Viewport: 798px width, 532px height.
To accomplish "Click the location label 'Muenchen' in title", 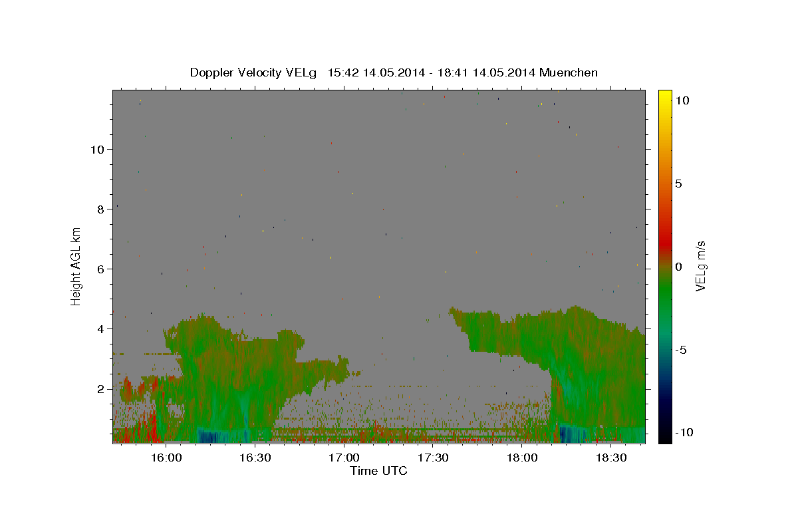I will tap(569, 72).
